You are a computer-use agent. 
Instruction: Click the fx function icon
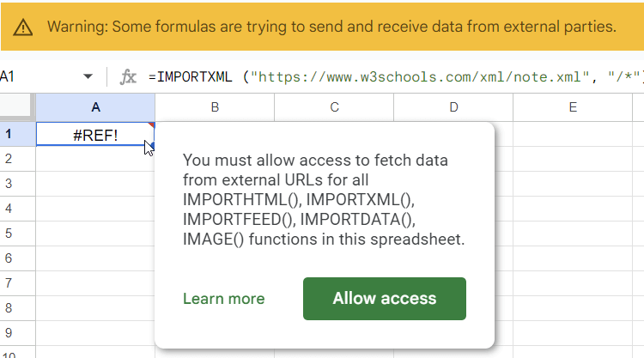tap(128, 77)
